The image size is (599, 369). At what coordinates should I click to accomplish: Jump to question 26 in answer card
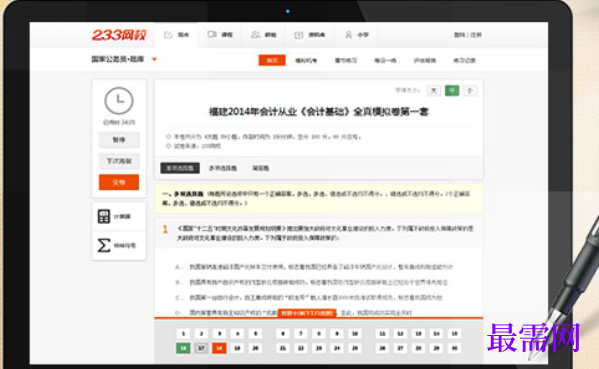pyautogui.click(x=382, y=348)
